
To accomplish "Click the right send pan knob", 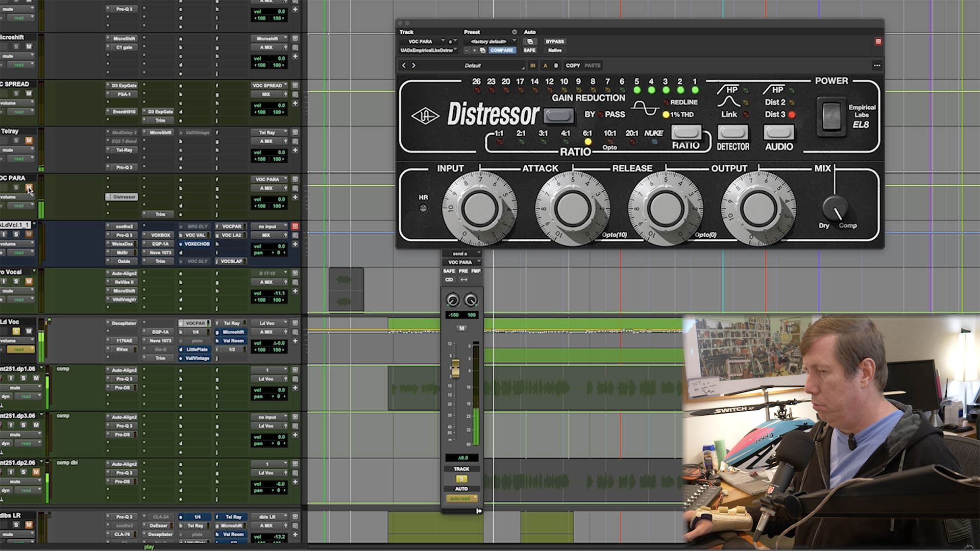I will [471, 300].
